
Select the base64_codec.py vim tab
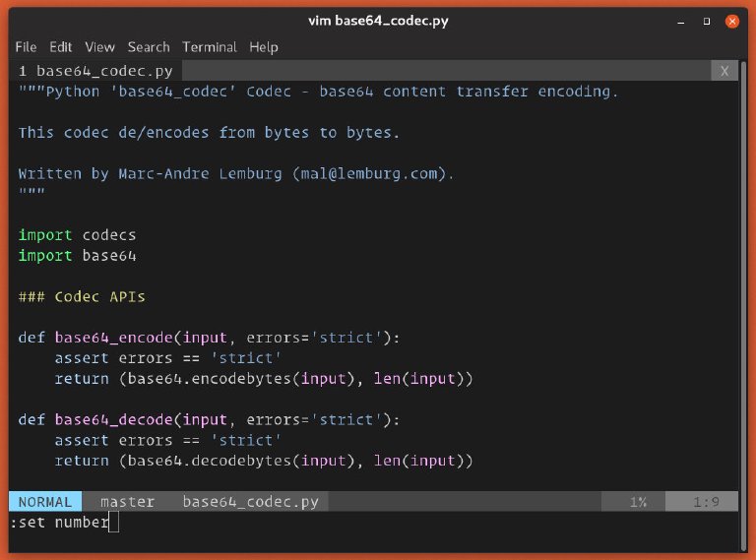click(95, 71)
